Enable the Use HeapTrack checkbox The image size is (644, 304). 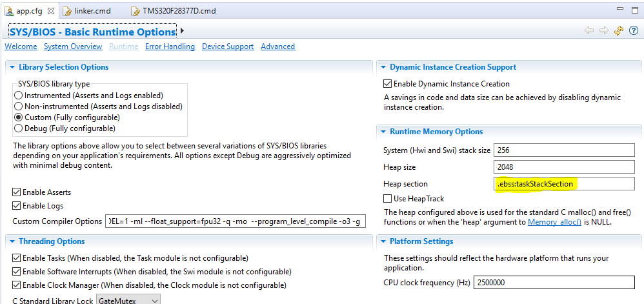click(387, 199)
